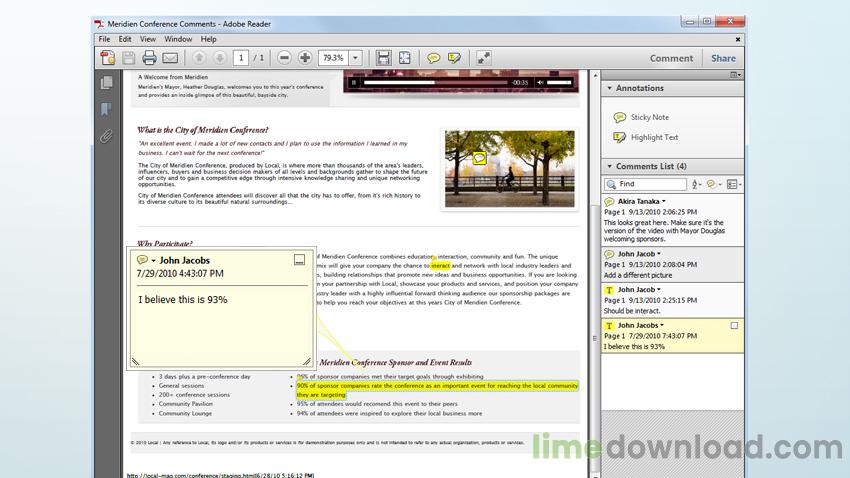This screenshot has height=478, width=850.
Task: Open the sort comments dropdown
Action: (x=697, y=184)
